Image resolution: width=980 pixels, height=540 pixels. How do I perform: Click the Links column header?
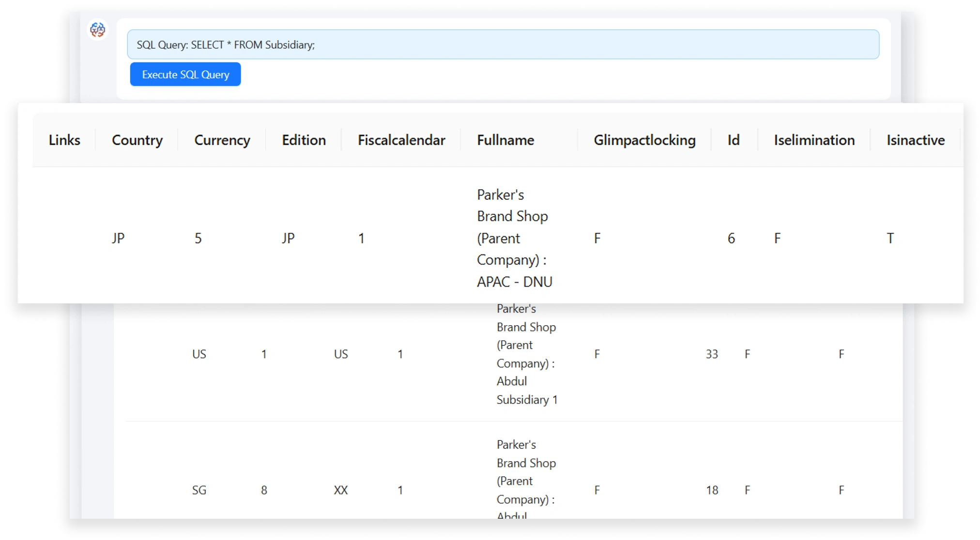pos(64,140)
